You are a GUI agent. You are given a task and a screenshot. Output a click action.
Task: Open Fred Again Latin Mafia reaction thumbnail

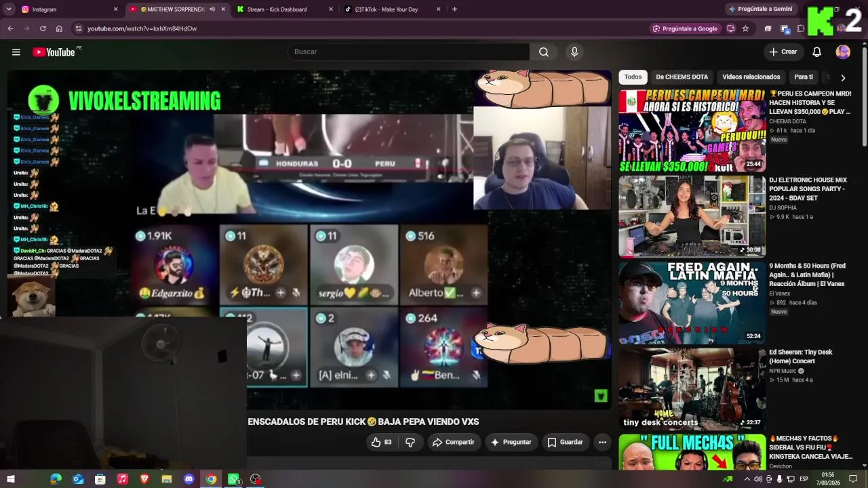click(x=692, y=303)
